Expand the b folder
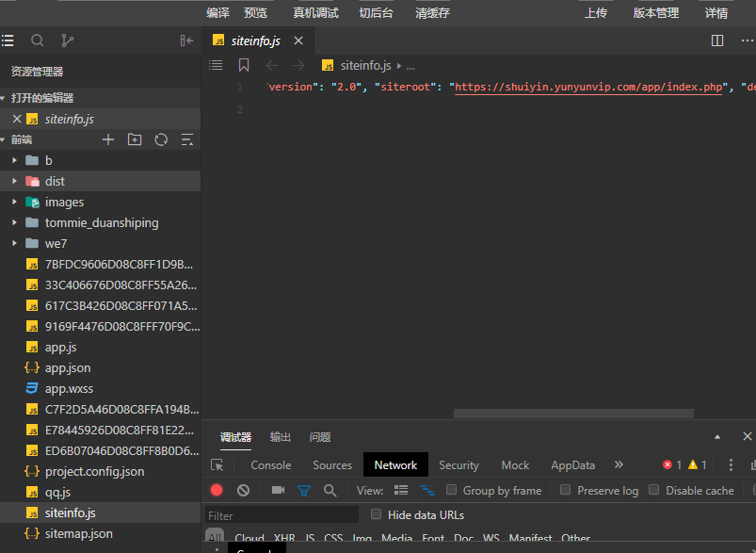 pyautogui.click(x=14, y=160)
